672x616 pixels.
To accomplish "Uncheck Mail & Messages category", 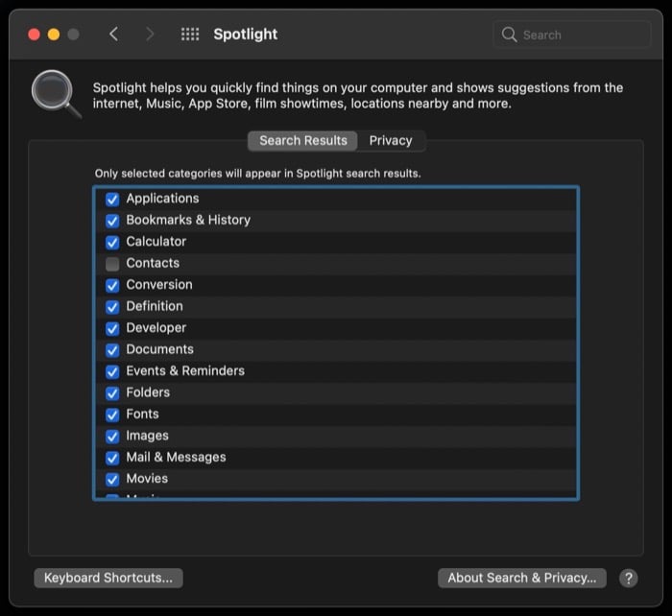I will coord(112,458).
